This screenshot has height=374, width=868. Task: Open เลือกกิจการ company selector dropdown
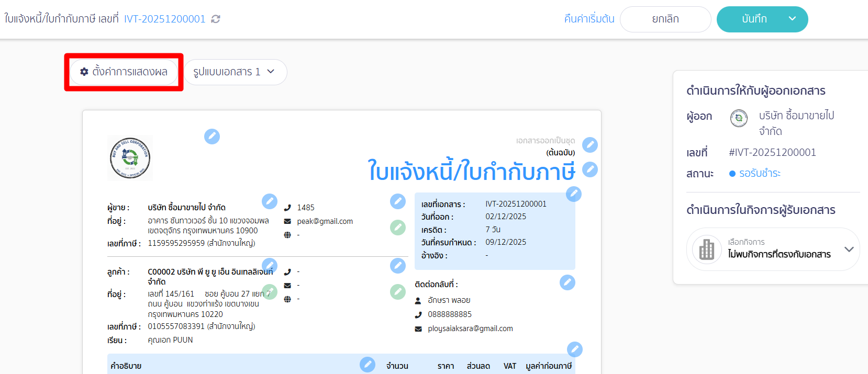773,249
